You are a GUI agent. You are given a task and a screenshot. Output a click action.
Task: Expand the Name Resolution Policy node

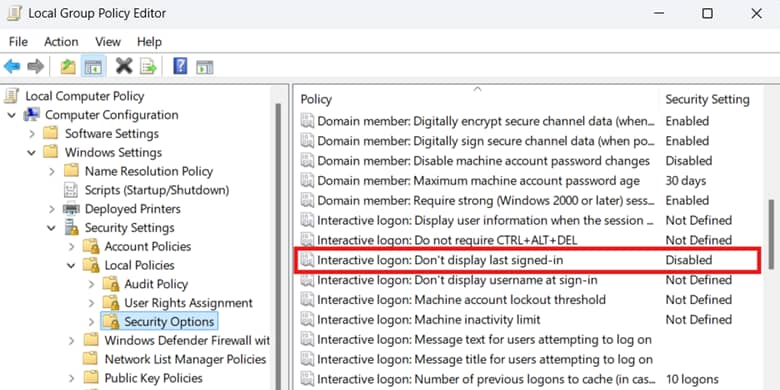click(x=52, y=172)
